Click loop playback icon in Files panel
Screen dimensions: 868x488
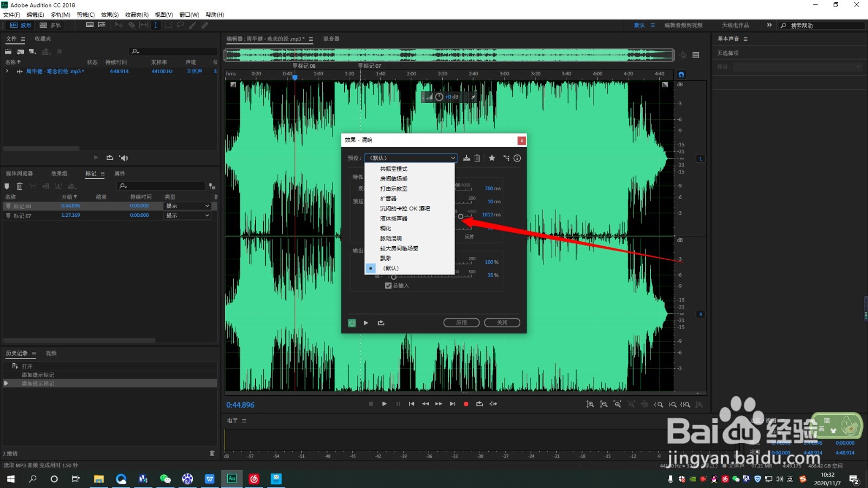pos(110,158)
